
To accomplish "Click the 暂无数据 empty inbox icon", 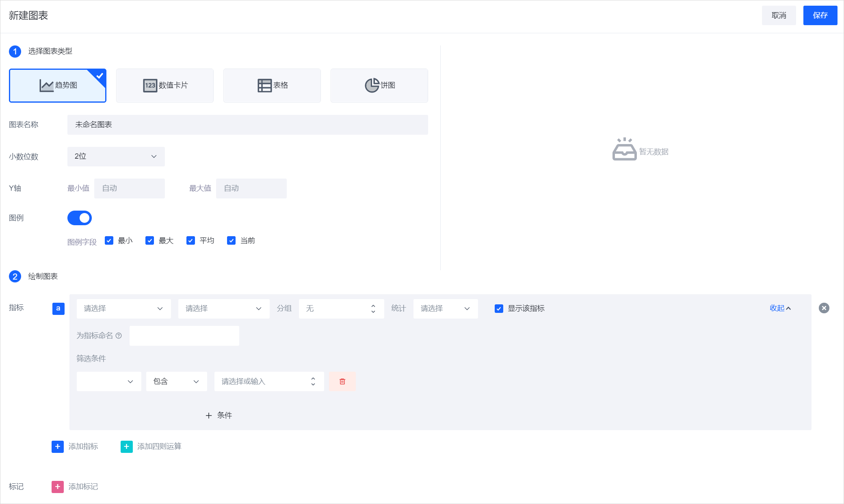I will click(x=625, y=149).
